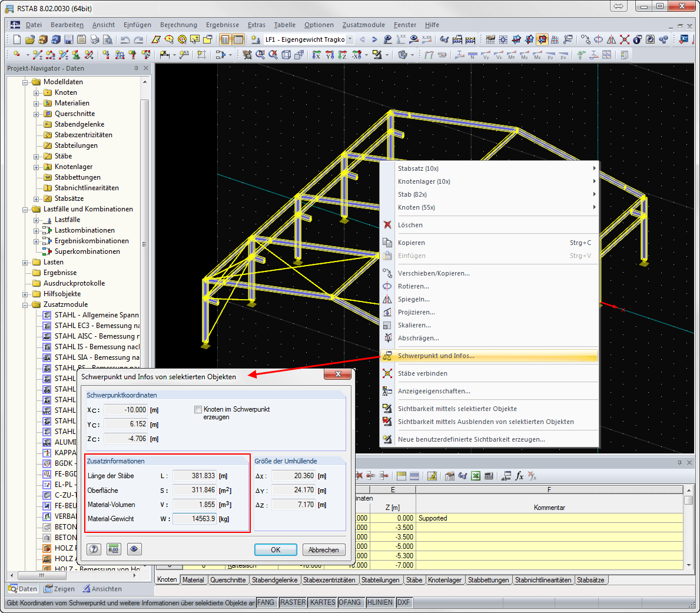Switch to the Knotenlager table tab

tap(444, 580)
